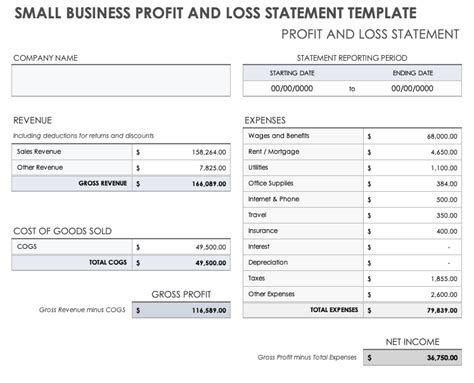Select the Internet & Phone amount cell

[413, 199]
